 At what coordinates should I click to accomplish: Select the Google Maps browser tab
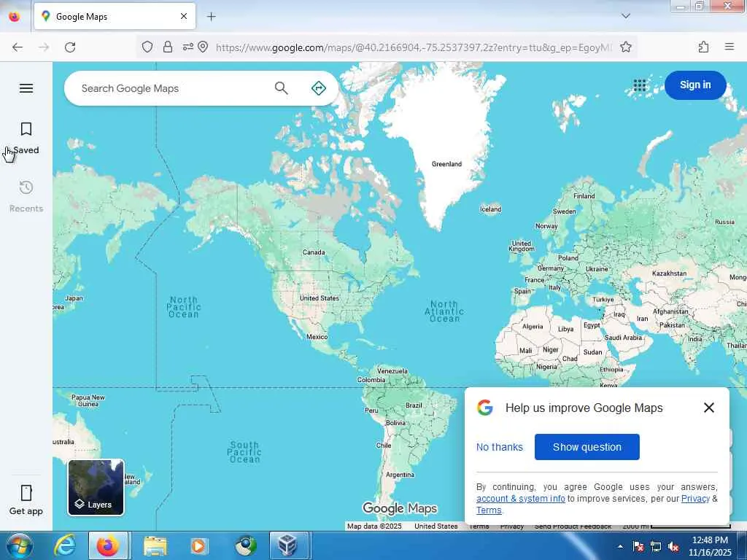click(x=115, y=16)
